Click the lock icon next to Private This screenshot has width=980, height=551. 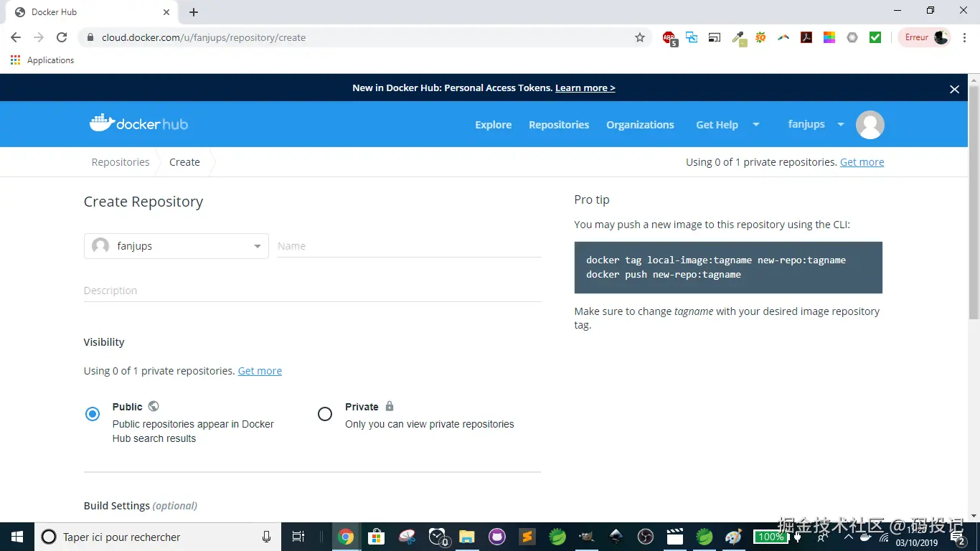click(390, 406)
